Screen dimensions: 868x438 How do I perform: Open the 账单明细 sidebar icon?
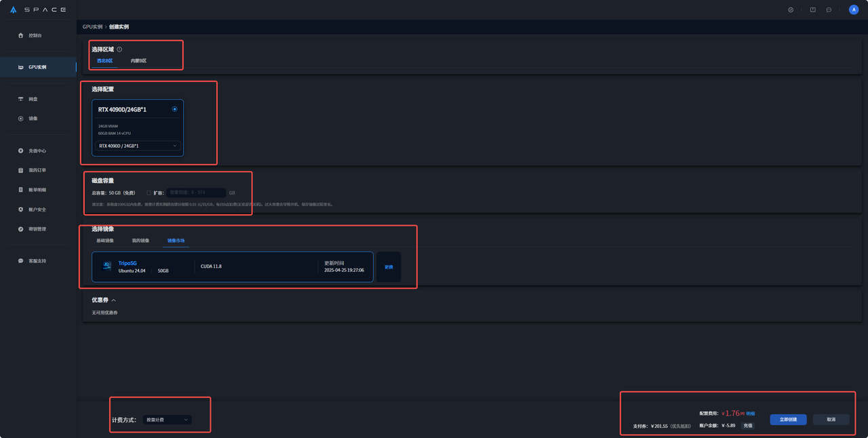click(x=20, y=190)
